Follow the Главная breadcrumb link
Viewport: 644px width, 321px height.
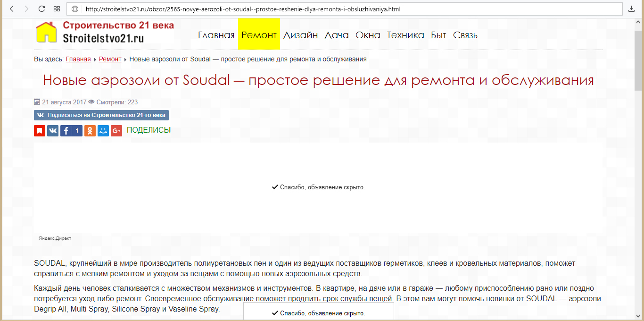(78, 59)
